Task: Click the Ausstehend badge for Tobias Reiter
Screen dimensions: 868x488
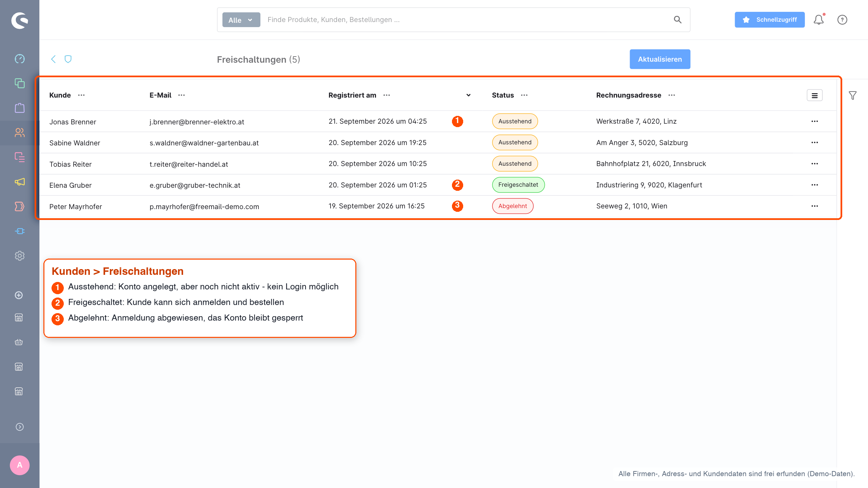Action: [x=515, y=164]
